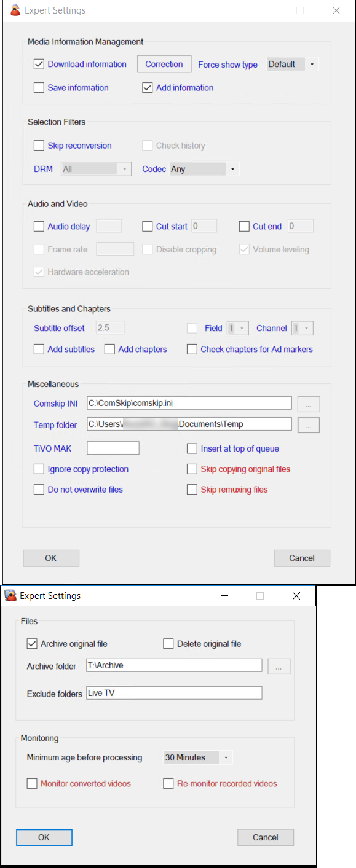
Task: Open the Minimum age 30 Minutes dropdown
Action: (198, 757)
